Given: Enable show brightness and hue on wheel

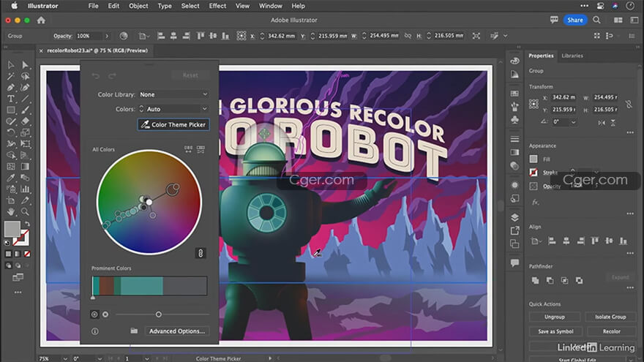Looking at the screenshot, I should (x=105, y=314).
